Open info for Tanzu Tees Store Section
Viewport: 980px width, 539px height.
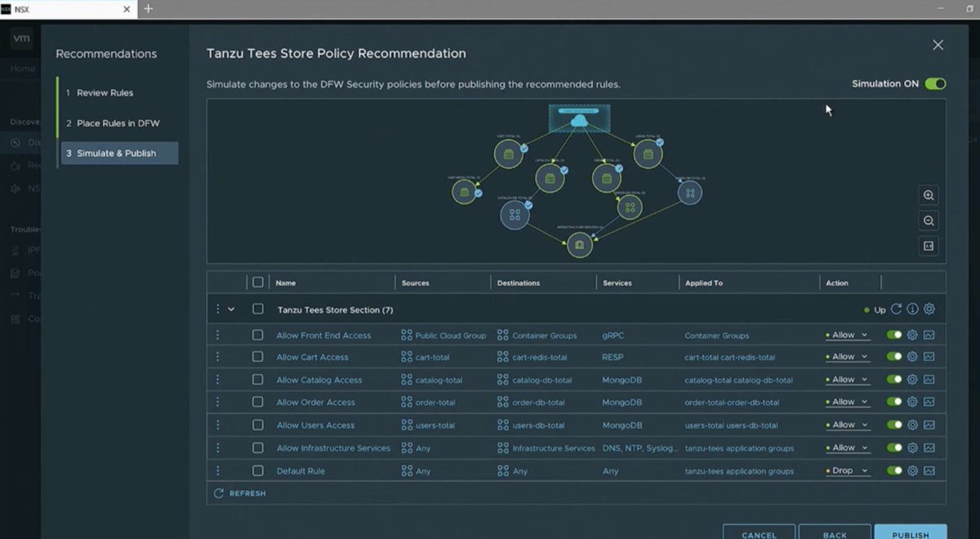point(912,310)
